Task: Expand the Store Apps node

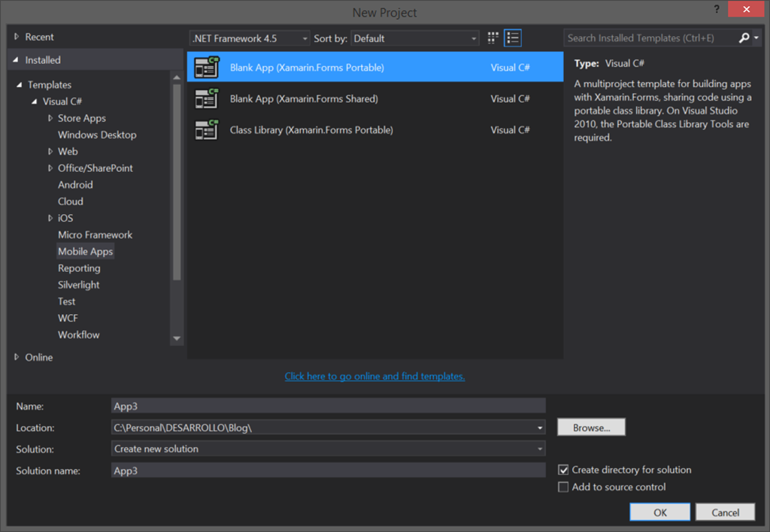Action: pos(50,118)
